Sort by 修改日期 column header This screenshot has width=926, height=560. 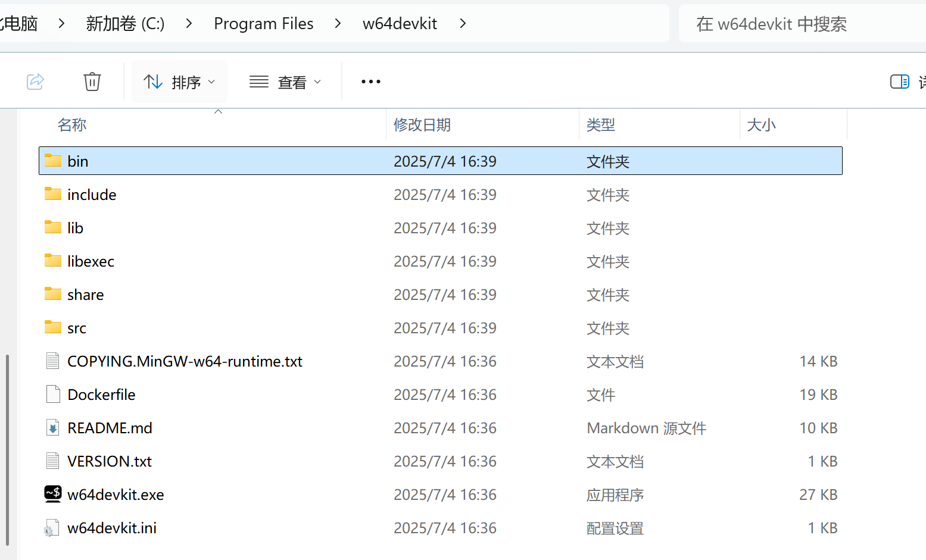[x=422, y=125]
